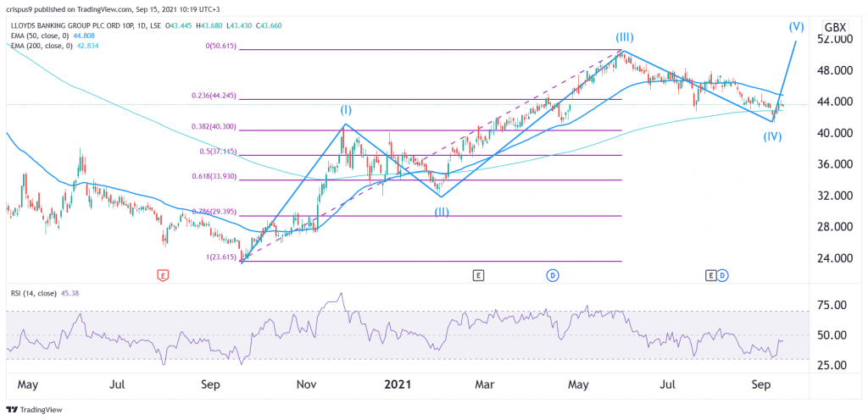
Task: Click the 75.00 RSI axis value
Action: (833, 305)
